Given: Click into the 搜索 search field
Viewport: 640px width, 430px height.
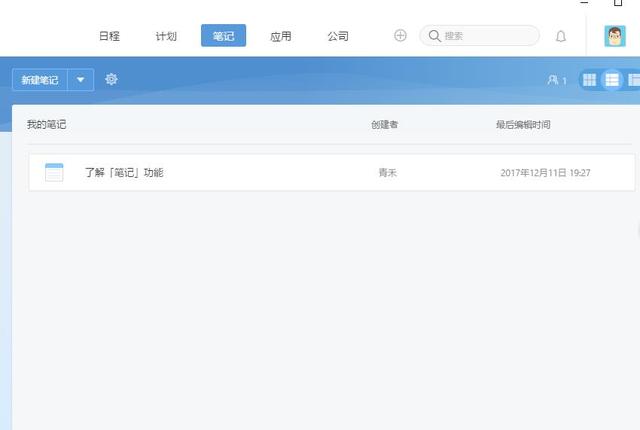Looking at the screenshot, I should (485, 36).
